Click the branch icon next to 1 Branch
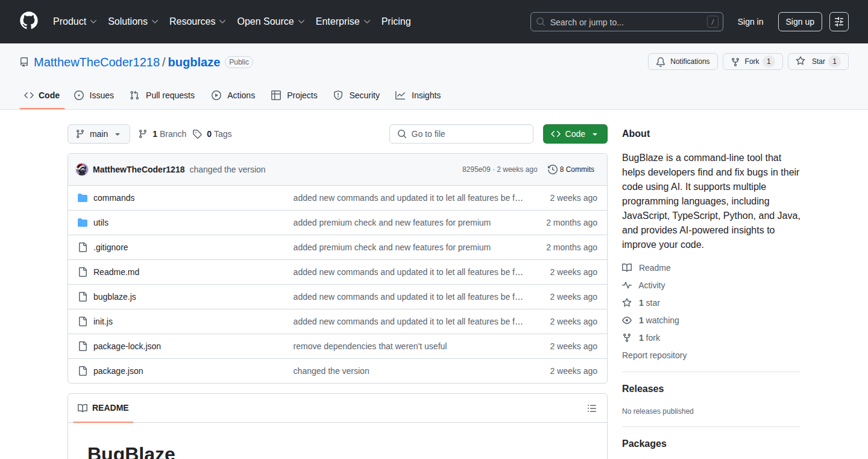This screenshot has width=868, height=459. point(143,134)
